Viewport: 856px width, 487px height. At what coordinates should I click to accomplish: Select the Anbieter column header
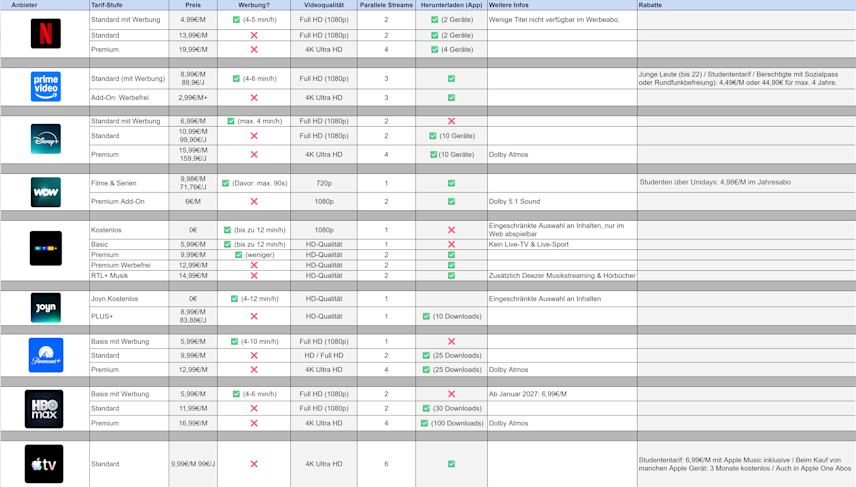(x=45, y=5)
